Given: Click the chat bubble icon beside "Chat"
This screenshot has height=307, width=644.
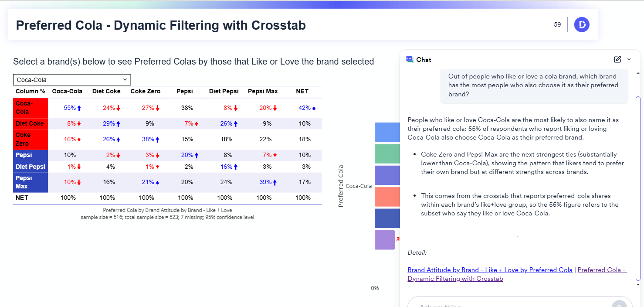Looking at the screenshot, I should [x=409, y=59].
